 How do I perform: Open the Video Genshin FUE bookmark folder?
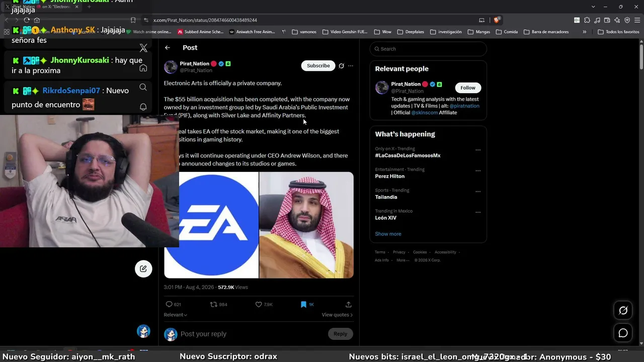pos(345,32)
